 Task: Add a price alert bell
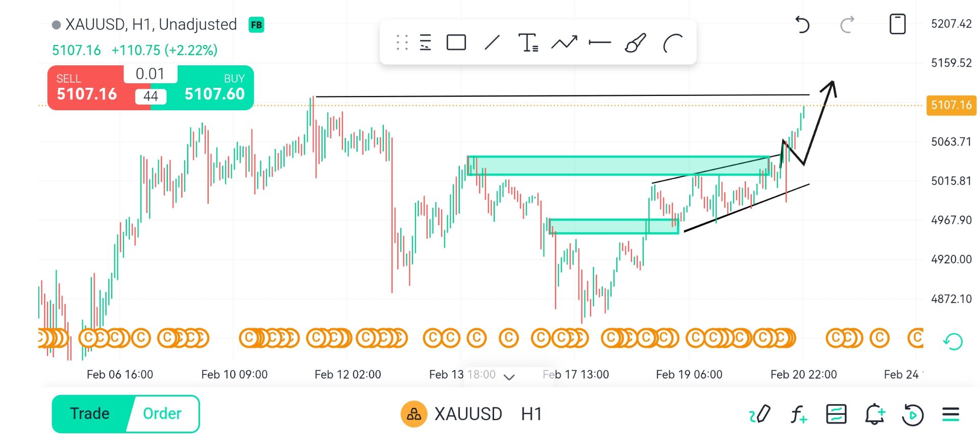click(x=874, y=414)
